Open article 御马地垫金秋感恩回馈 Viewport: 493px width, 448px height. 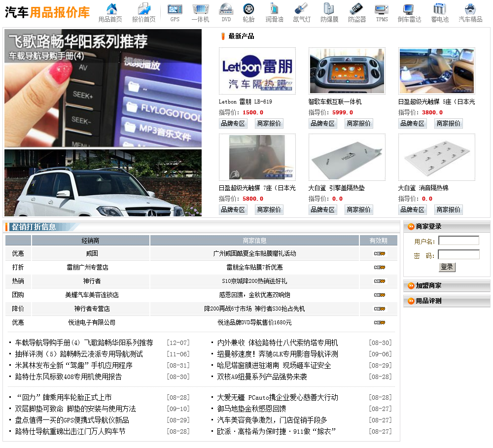click(251, 409)
